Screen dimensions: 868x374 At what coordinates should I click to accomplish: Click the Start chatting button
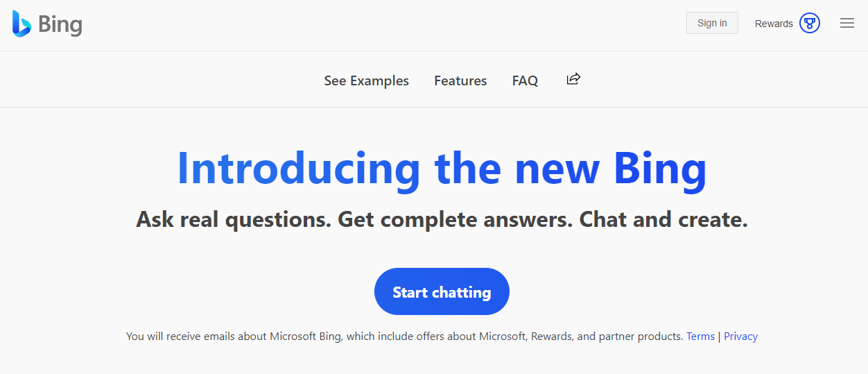[442, 291]
